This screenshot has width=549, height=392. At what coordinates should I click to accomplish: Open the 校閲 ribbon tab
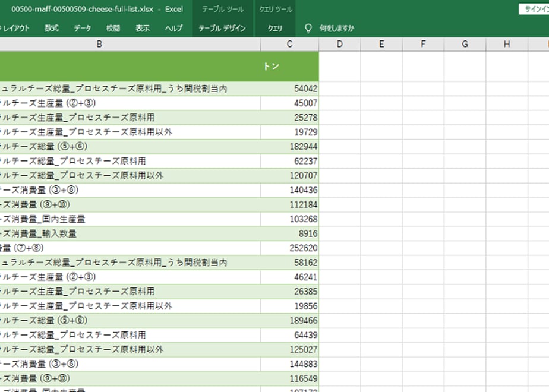point(113,29)
